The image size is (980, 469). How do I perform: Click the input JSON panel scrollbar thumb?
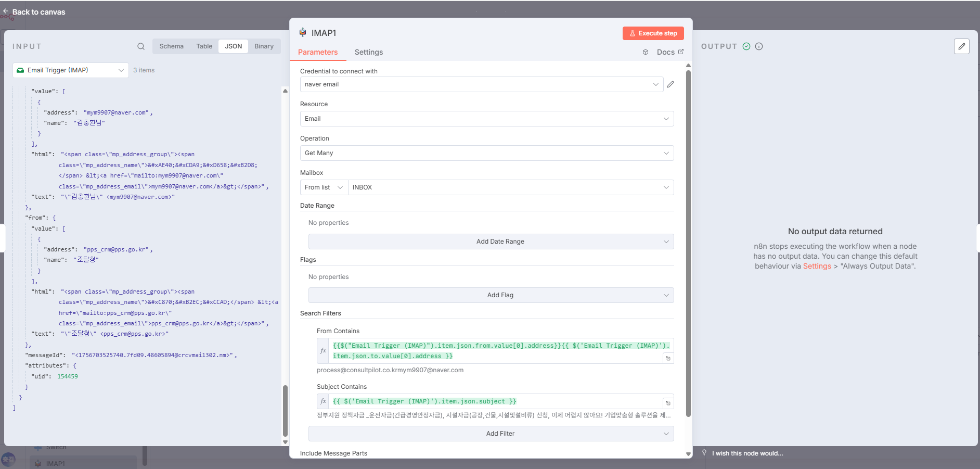pyautogui.click(x=285, y=410)
